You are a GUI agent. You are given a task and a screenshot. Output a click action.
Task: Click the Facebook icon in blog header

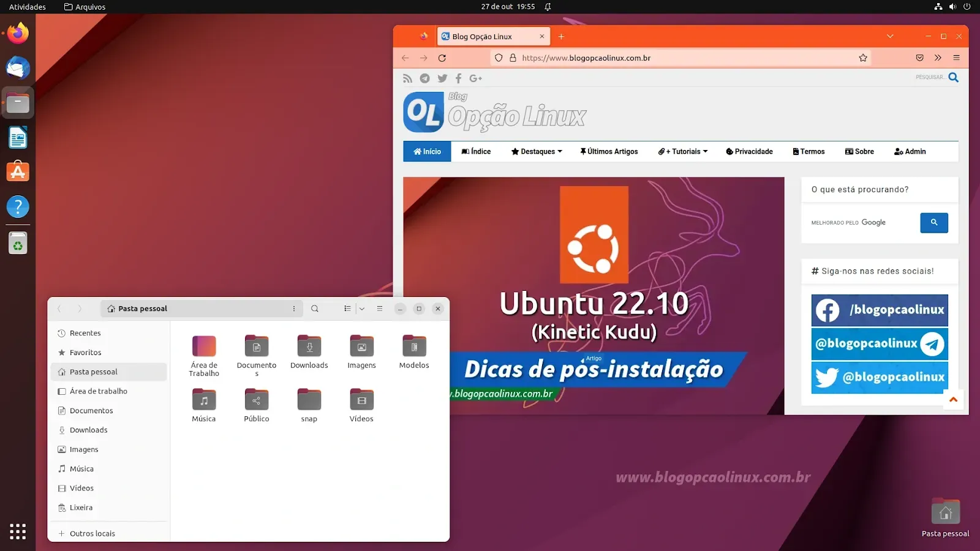[459, 78]
